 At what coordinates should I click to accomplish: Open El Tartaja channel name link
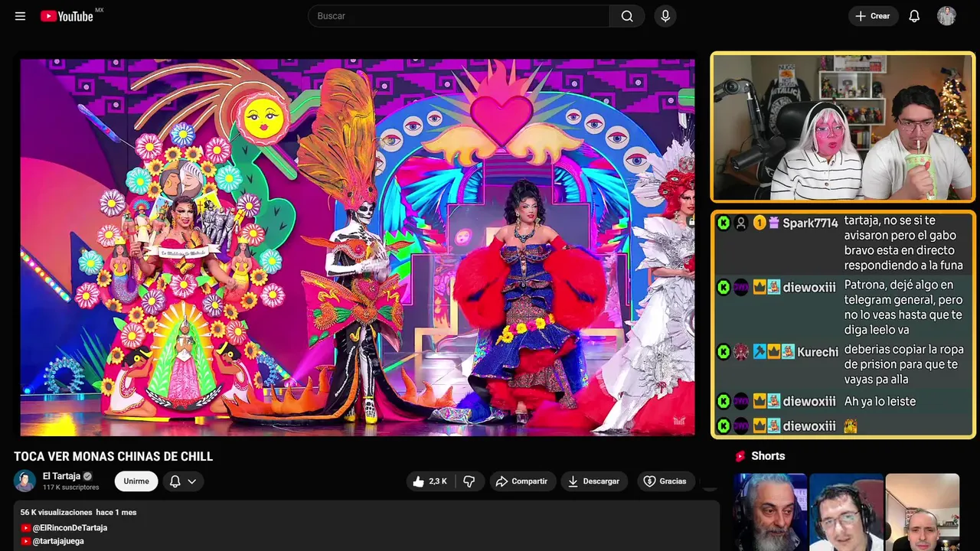[61, 476]
